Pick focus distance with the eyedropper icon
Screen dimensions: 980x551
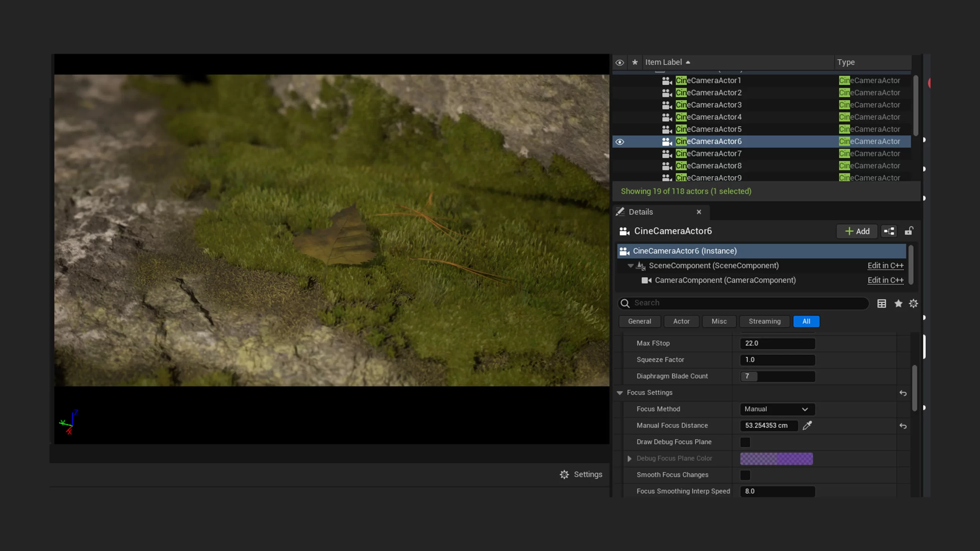[807, 425]
